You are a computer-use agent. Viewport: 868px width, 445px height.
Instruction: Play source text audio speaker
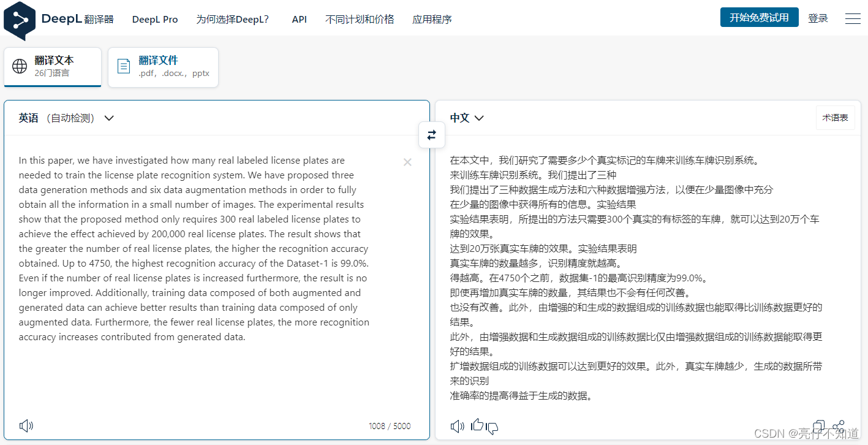pyautogui.click(x=26, y=425)
